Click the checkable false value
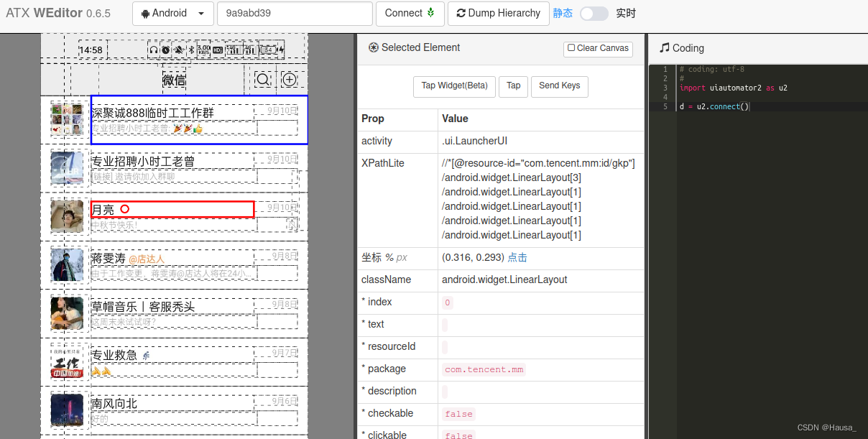 click(x=458, y=414)
